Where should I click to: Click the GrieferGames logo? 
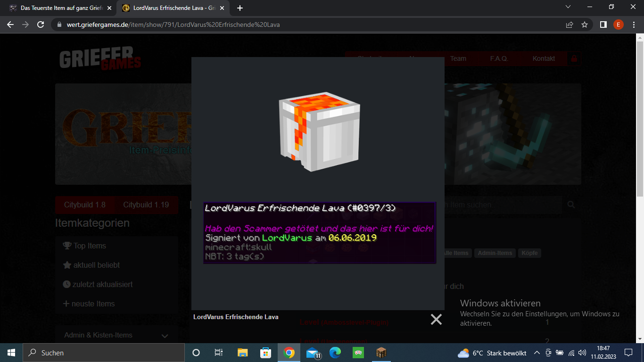click(100, 58)
